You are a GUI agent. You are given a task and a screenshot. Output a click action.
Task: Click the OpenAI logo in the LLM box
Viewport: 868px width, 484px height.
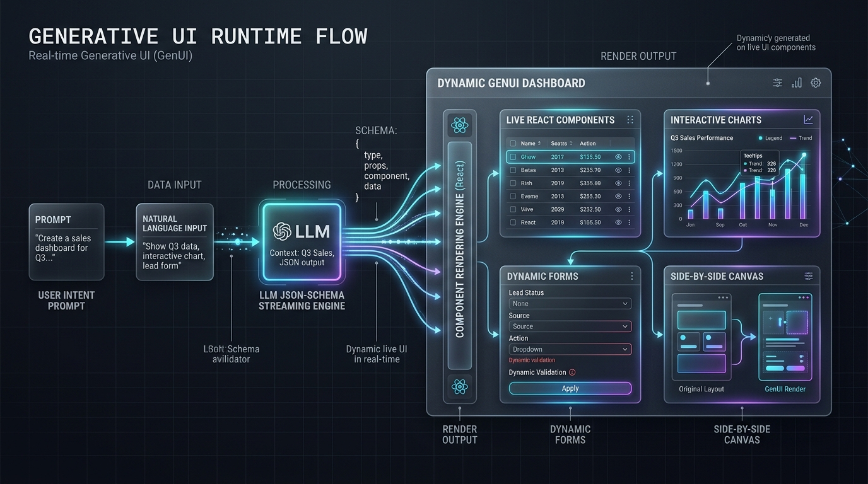click(282, 231)
